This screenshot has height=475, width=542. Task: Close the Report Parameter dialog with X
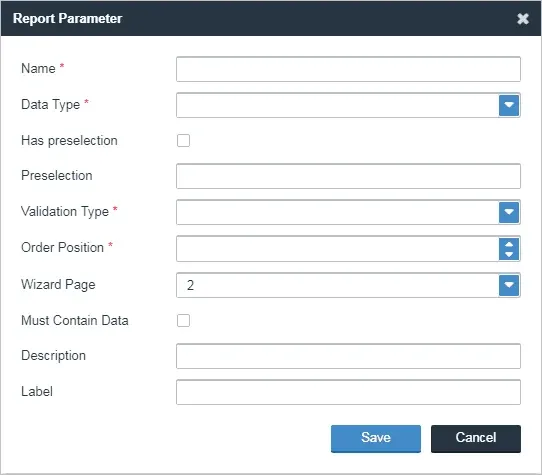[x=523, y=18]
